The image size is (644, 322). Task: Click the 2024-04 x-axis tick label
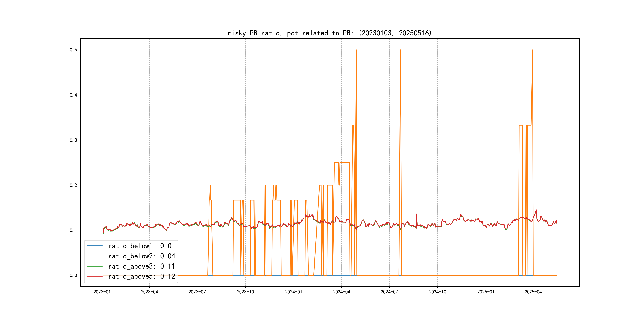(x=341, y=292)
